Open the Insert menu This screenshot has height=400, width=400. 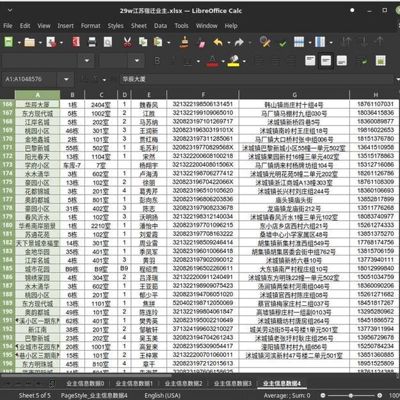65,26
